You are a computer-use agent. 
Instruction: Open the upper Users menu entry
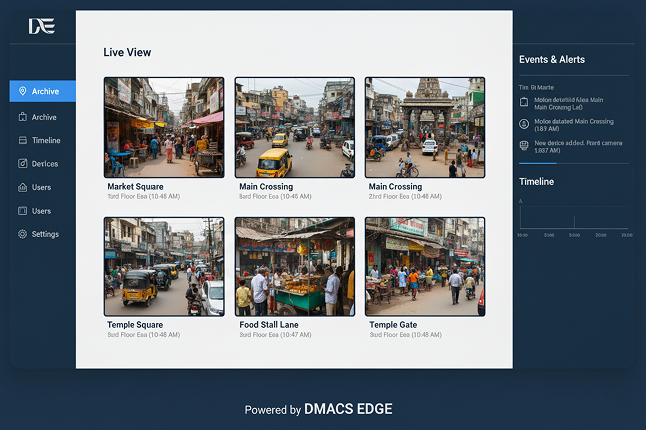[x=43, y=187]
